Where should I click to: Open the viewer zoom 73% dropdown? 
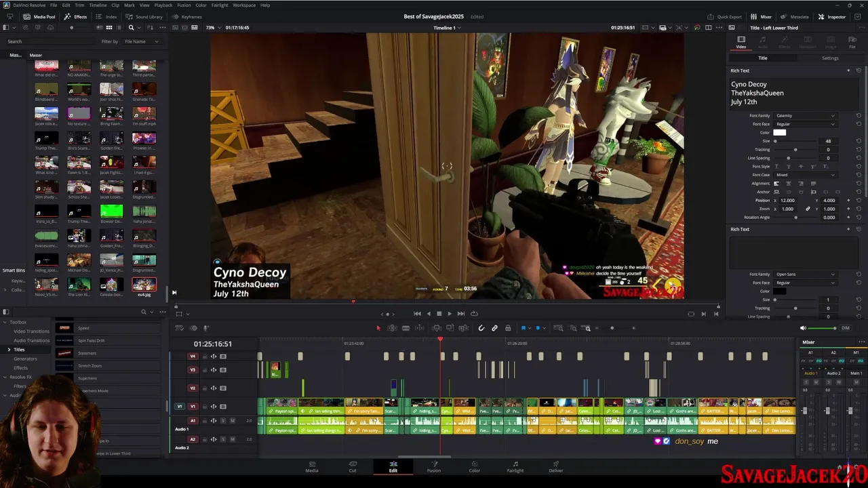[214, 28]
